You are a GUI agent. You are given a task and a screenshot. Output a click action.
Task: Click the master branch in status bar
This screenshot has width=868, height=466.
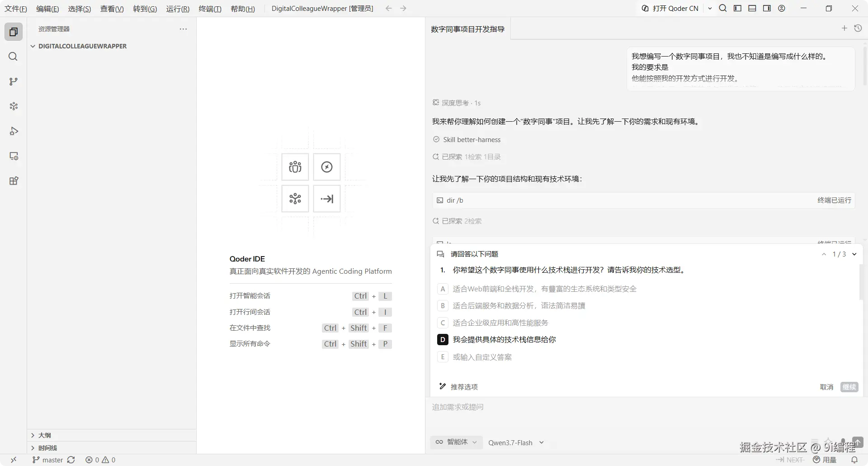48,460
